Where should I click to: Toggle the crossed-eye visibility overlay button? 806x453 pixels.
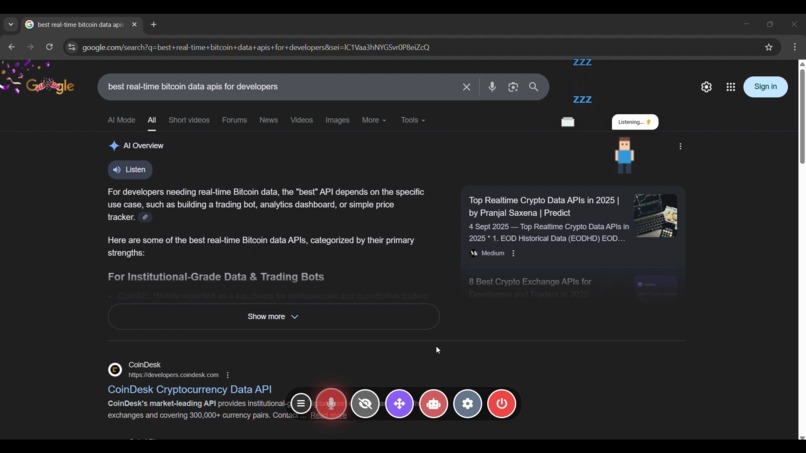click(x=365, y=404)
